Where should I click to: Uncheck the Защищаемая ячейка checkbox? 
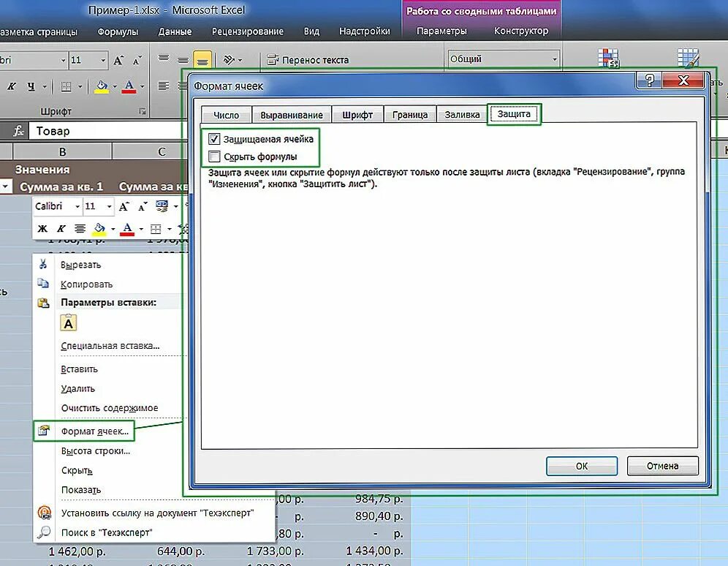click(214, 139)
